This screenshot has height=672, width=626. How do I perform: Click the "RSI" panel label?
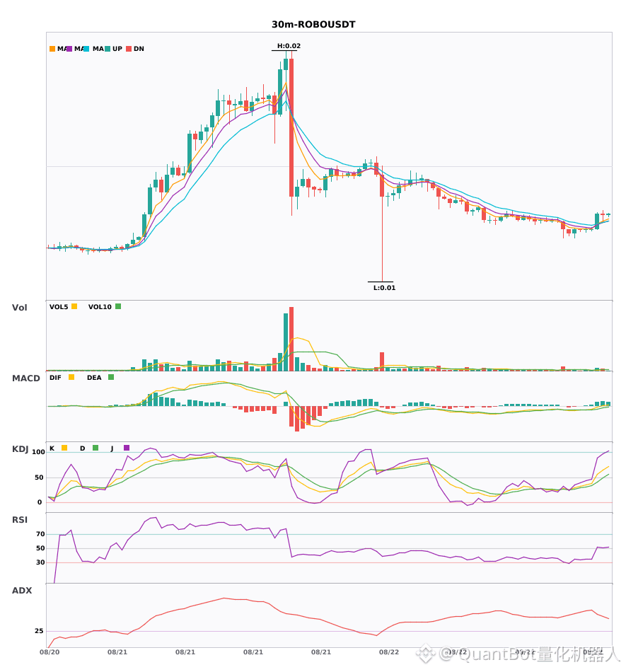pos(19,520)
